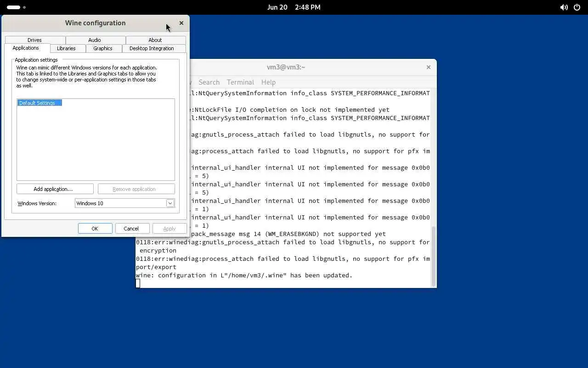Open the Graphics tab
This screenshot has height=368, width=588.
pos(103,48)
